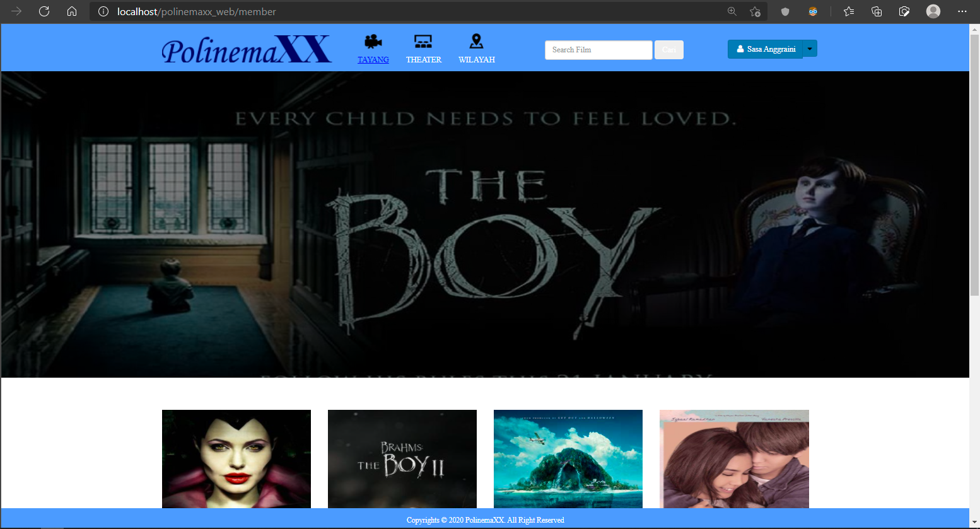This screenshot has height=529, width=980.
Task: Open the Maleficent movie poster
Action: click(x=236, y=458)
